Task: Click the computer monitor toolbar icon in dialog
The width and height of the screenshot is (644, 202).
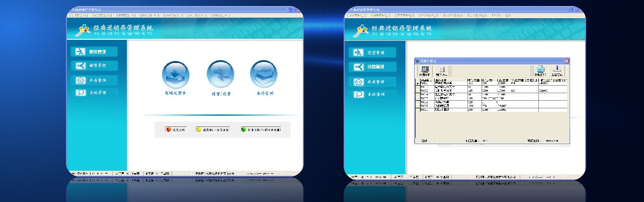Action: click(425, 71)
